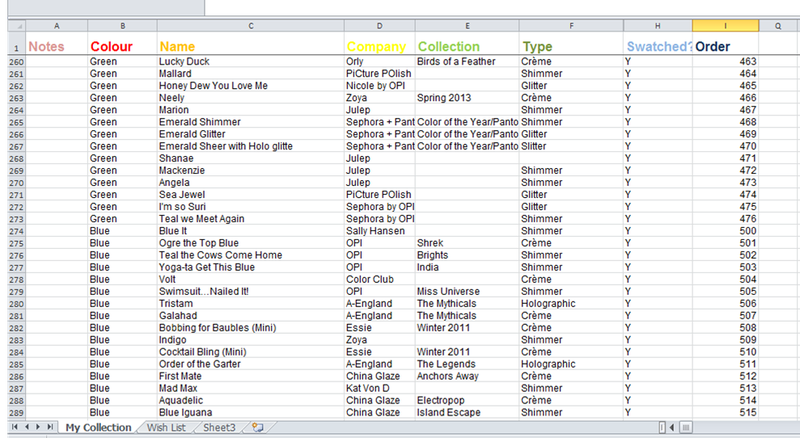Viewport: 800px width, 438px height.
Task: Select the Nicole by OPI company cell
Action: click(x=380, y=86)
